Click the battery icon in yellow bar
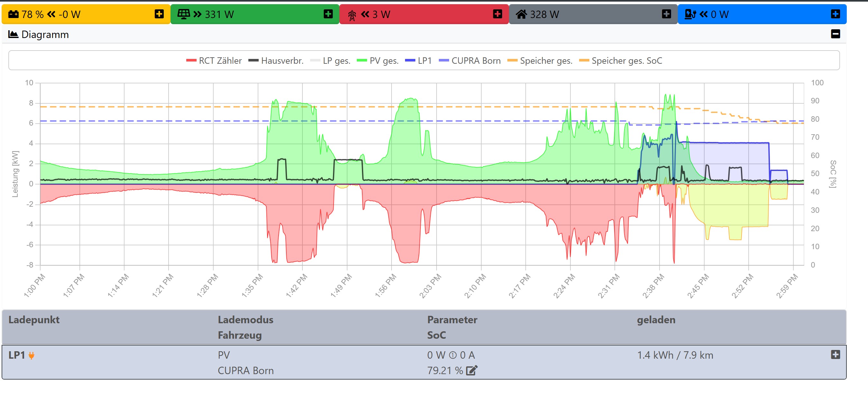This screenshot has width=868, height=396. pos(14,14)
